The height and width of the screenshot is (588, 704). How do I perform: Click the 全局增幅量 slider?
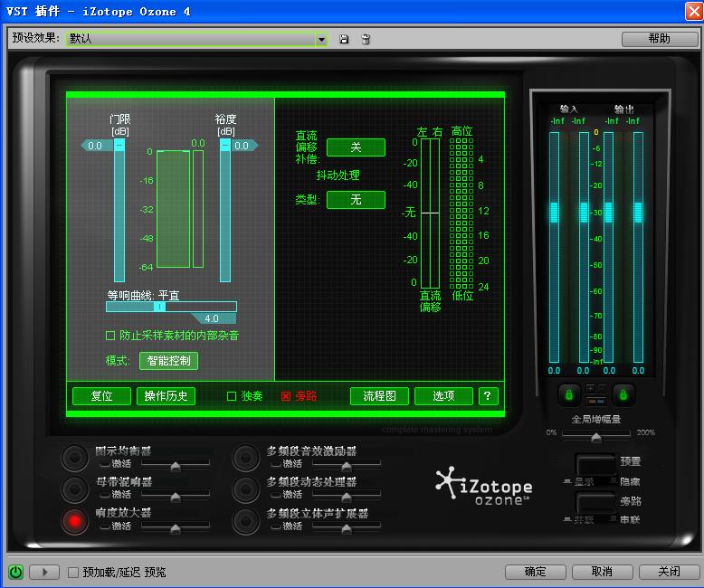coord(595,437)
